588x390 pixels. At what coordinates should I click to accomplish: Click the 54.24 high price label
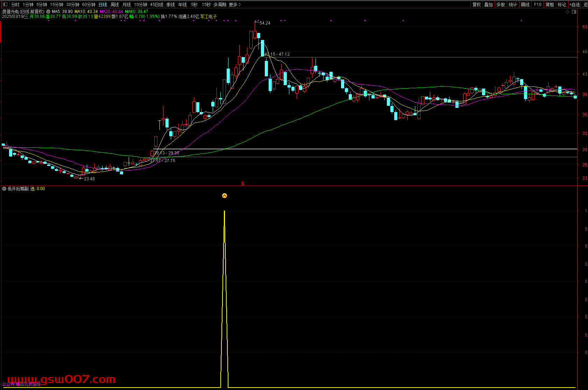click(x=265, y=23)
